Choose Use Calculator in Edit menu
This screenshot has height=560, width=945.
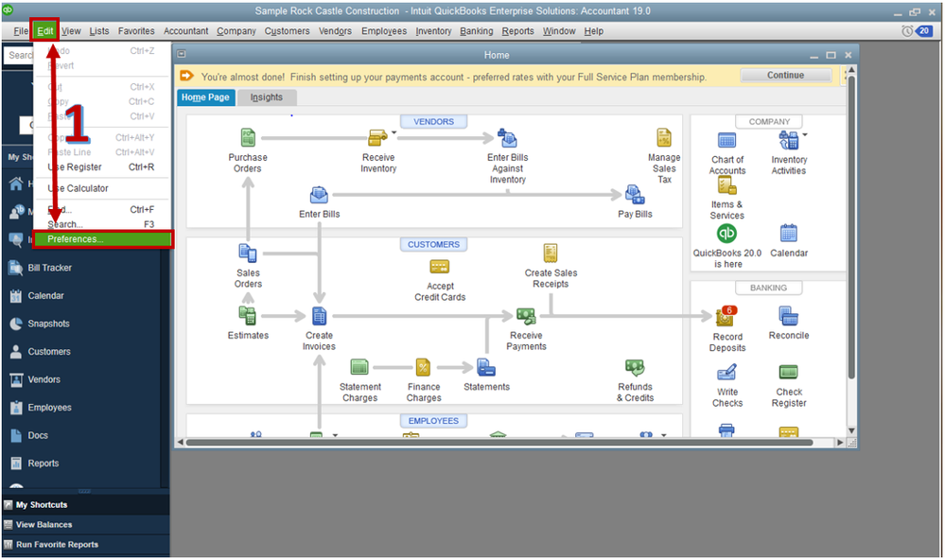tap(103, 188)
